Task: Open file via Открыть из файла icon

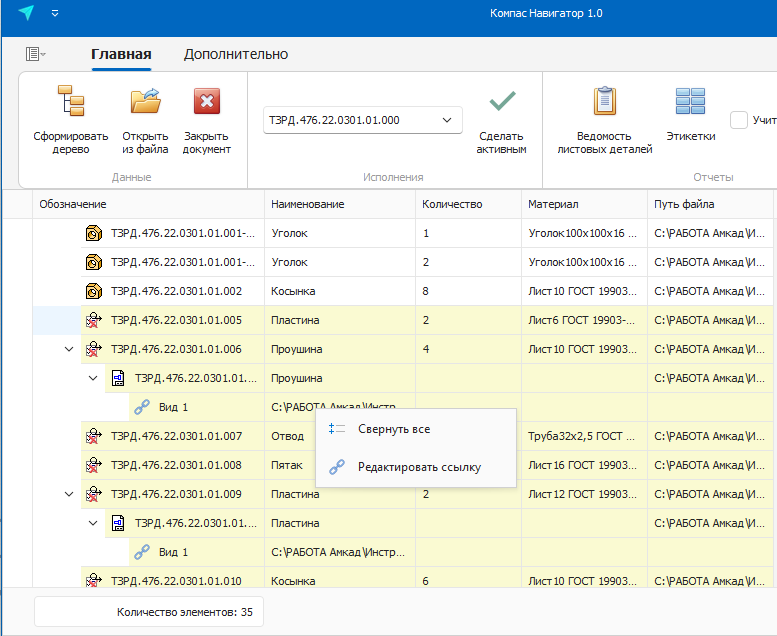Action: (145, 102)
